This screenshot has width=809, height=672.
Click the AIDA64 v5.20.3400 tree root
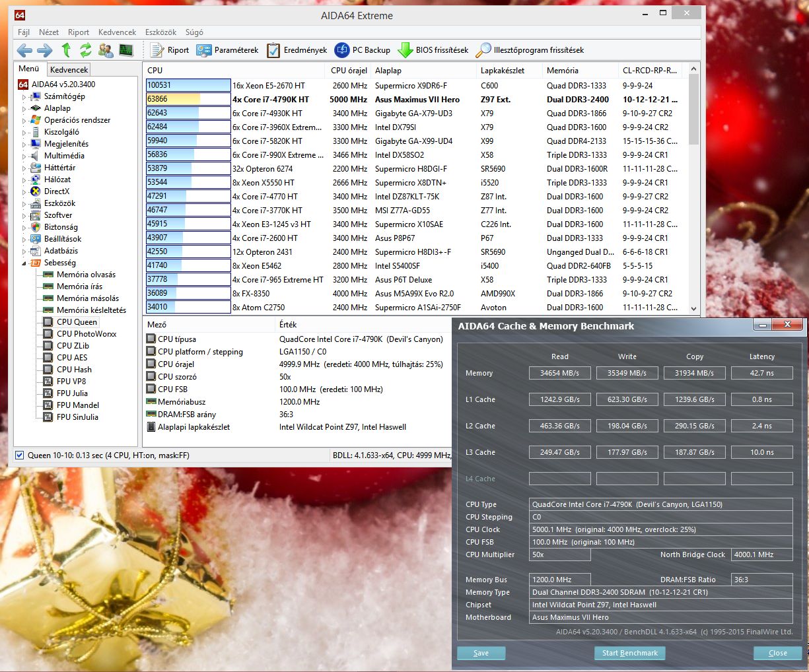[x=63, y=84]
